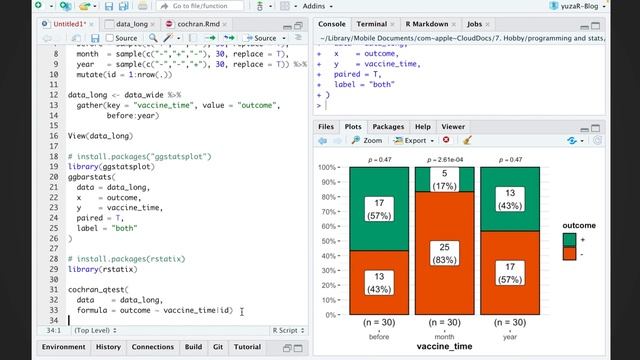Viewport: 640px width, 360px height.
Task: Click the Open File folder icon
Action: [x=85, y=6]
